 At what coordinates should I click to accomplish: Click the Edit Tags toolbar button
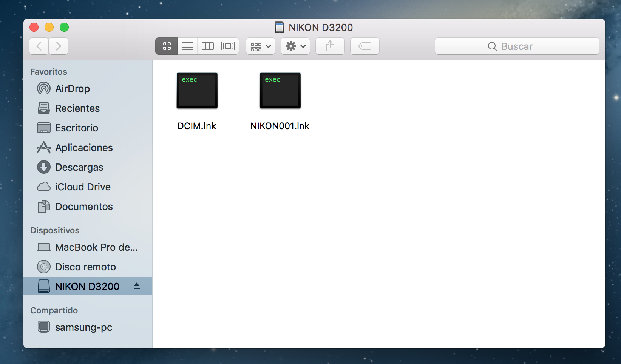click(x=365, y=46)
